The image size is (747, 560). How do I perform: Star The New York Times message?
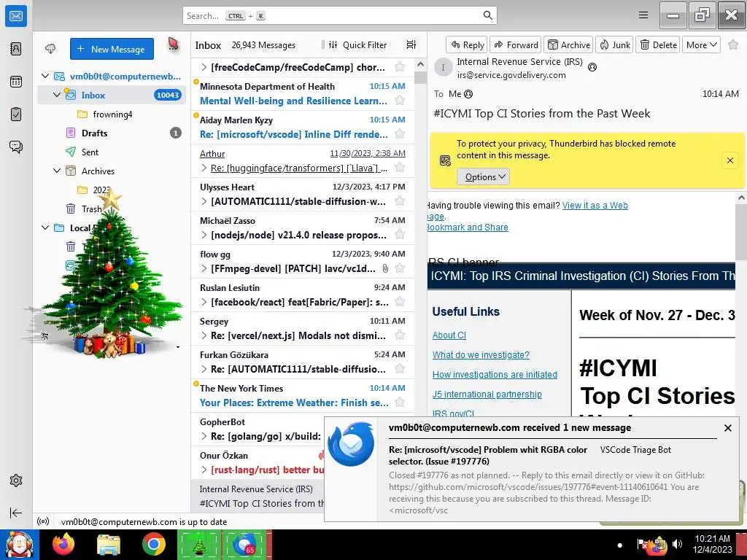pyautogui.click(x=400, y=402)
